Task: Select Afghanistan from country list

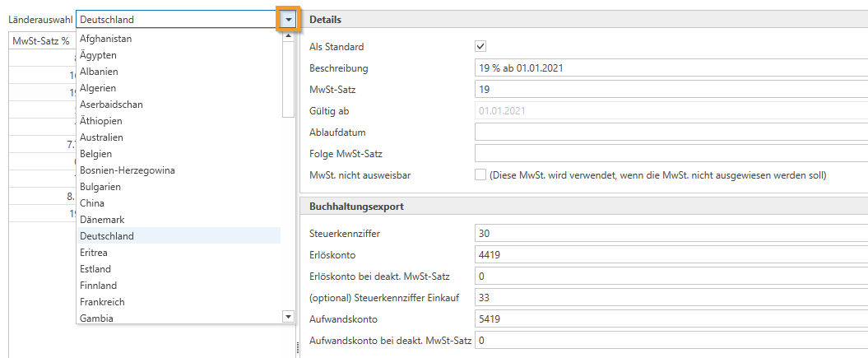Action: pos(105,39)
